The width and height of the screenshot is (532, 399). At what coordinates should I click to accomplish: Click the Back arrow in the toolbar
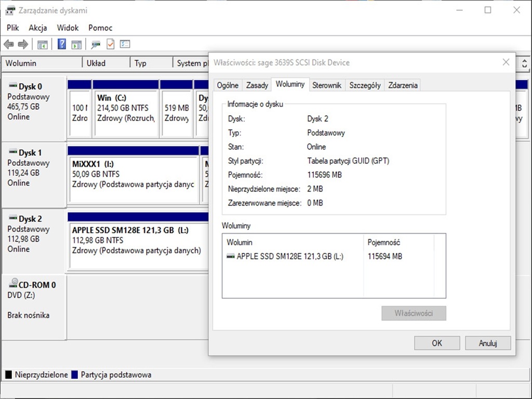[x=9, y=45]
